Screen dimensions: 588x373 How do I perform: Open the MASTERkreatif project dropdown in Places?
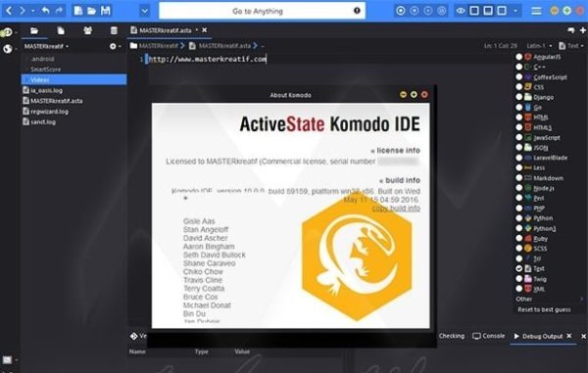click(46, 46)
